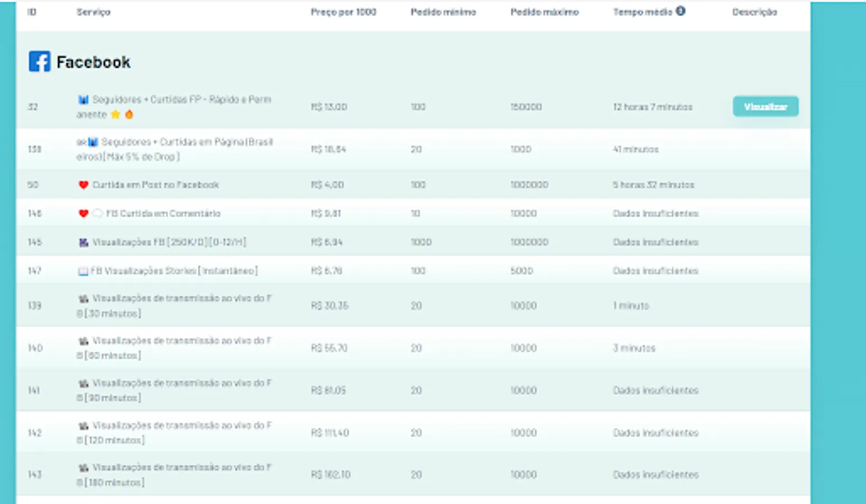Click the maximum order value 5000
866x504 pixels.
[x=522, y=271]
